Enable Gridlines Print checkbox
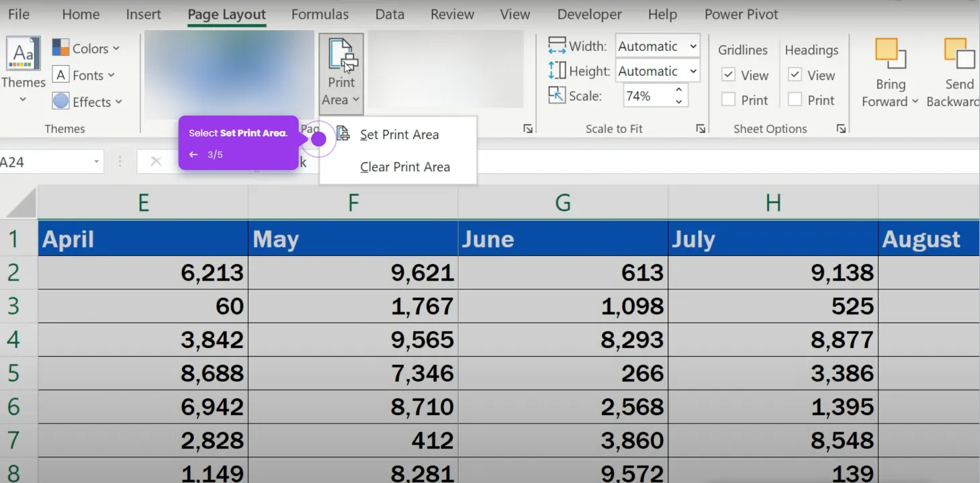The height and width of the screenshot is (483, 980). [728, 100]
